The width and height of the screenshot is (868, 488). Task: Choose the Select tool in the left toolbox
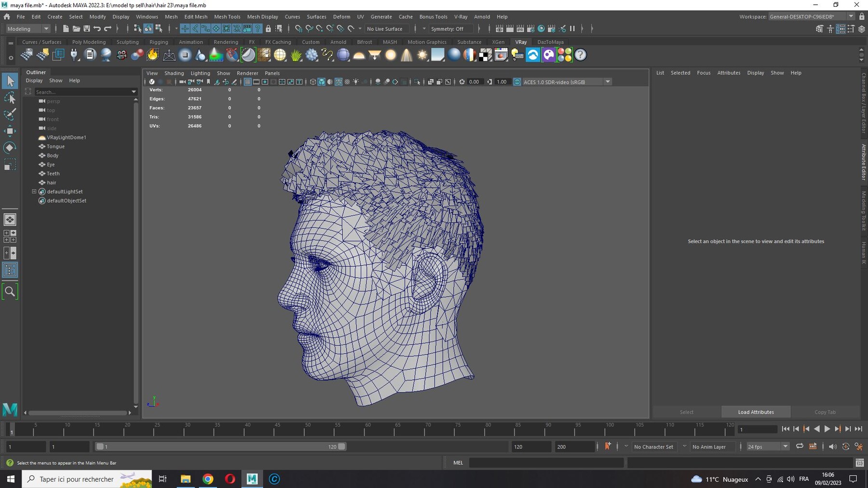(x=10, y=81)
